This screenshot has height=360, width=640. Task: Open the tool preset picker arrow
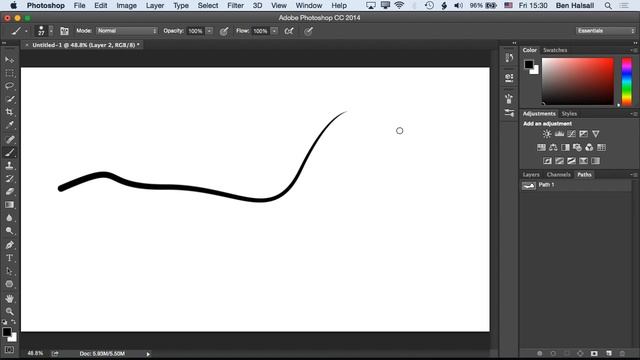(x=26, y=31)
